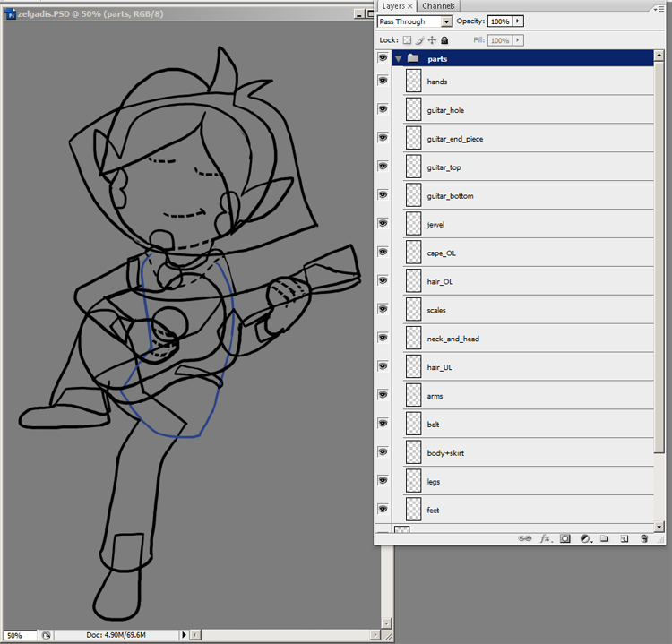Click the layers list scroll down arrow
The height and width of the screenshot is (644, 672).
tap(659, 526)
